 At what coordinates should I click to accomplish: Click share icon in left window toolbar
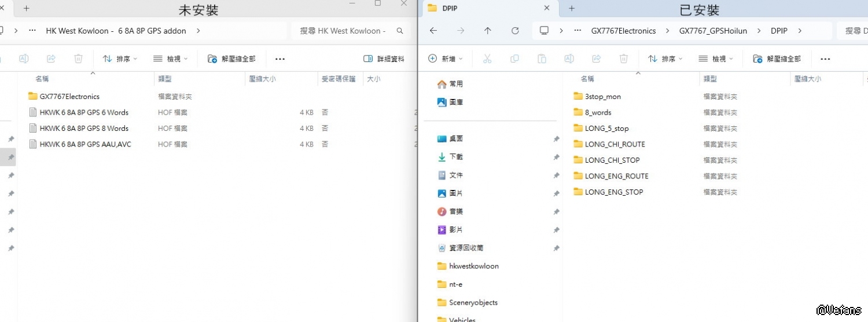click(51, 58)
